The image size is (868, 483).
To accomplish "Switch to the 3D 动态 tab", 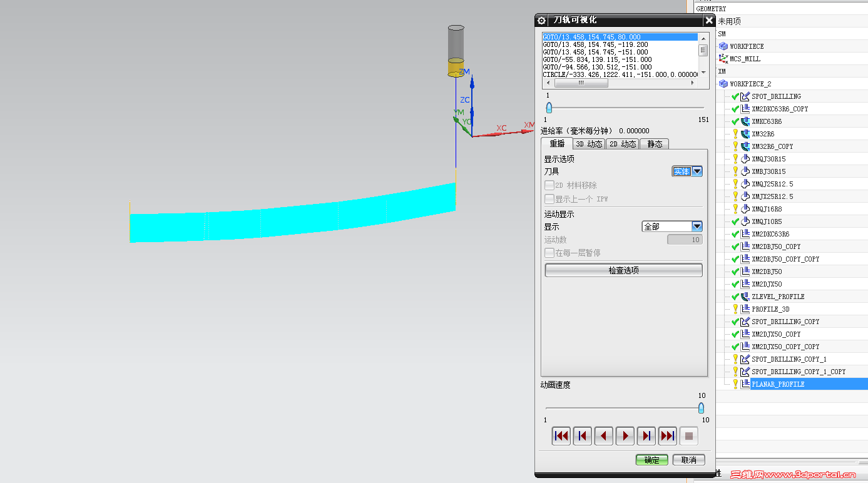I will click(x=589, y=143).
